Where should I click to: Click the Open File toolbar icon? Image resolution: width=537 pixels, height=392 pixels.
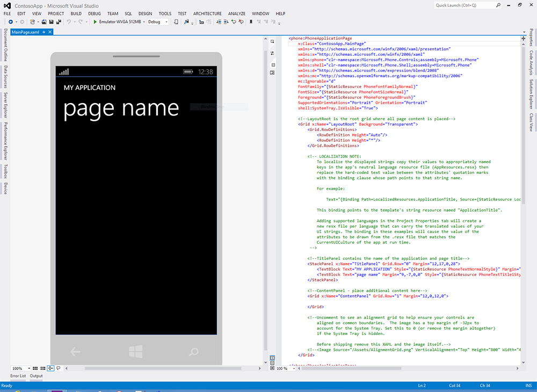[44, 22]
